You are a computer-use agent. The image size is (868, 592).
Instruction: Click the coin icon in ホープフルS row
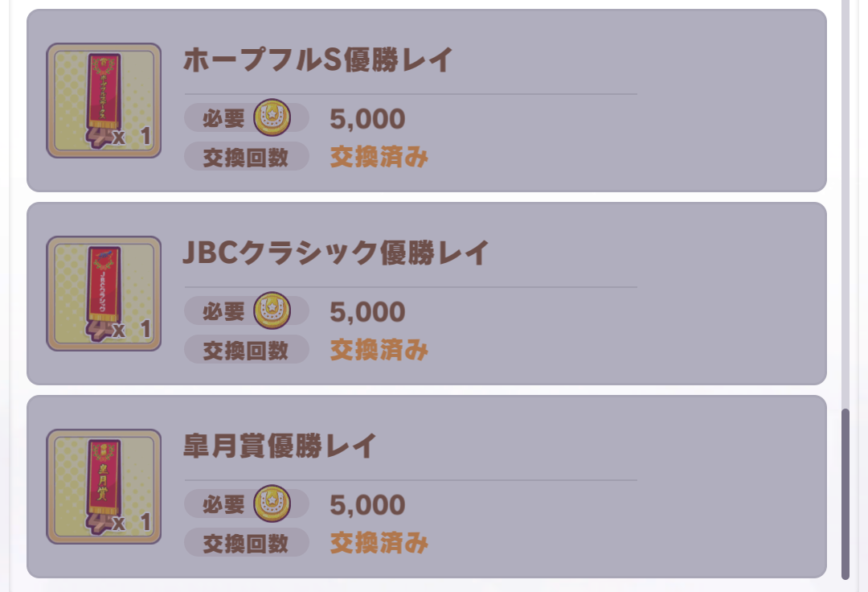tap(272, 118)
